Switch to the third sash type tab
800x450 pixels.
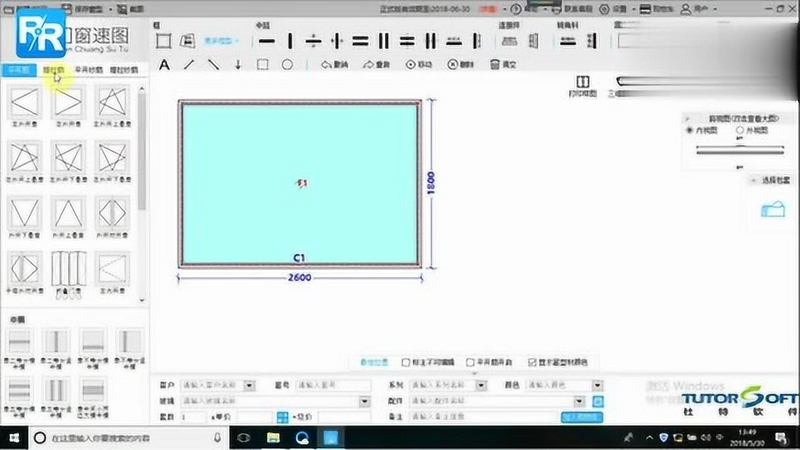click(89, 70)
